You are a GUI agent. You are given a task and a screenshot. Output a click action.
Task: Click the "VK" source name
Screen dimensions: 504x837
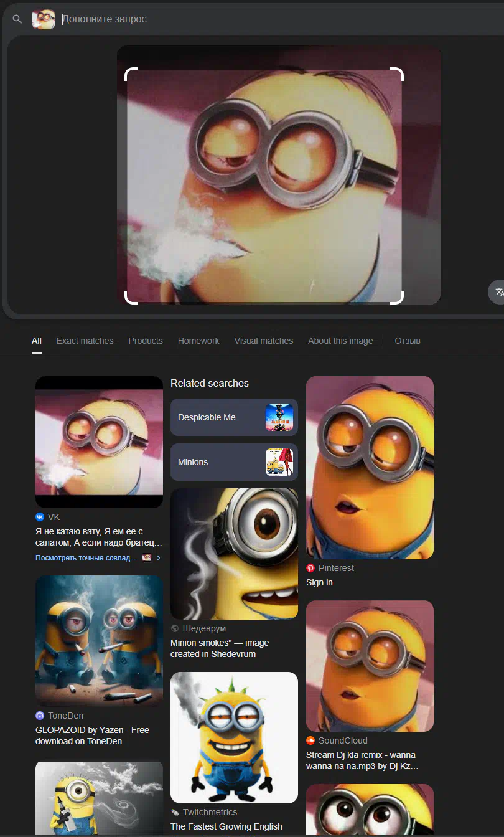click(54, 517)
